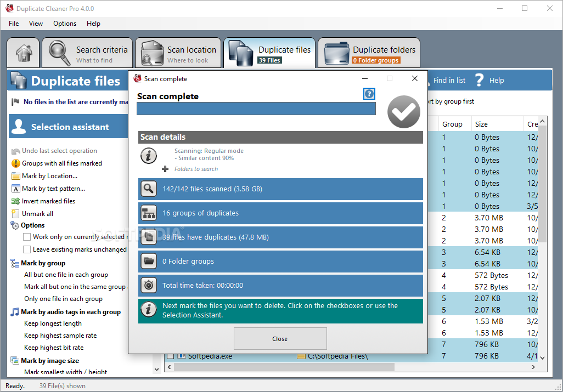Image resolution: width=563 pixels, height=392 pixels.
Task: Click the Duplicate files header icon
Action: point(19,81)
